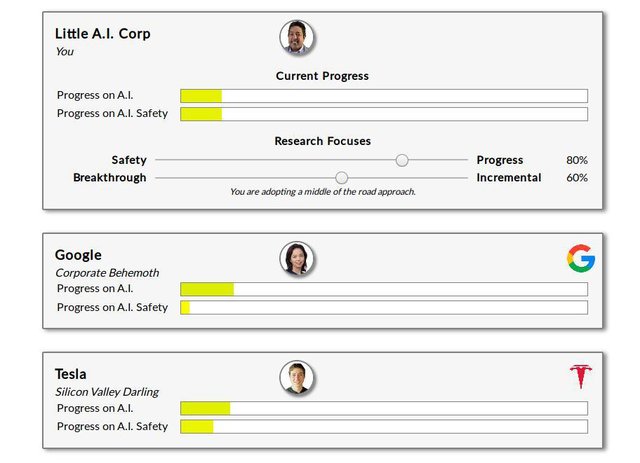640x463 pixels.
Task: Click the Google G logo
Action: pos(581,258)
